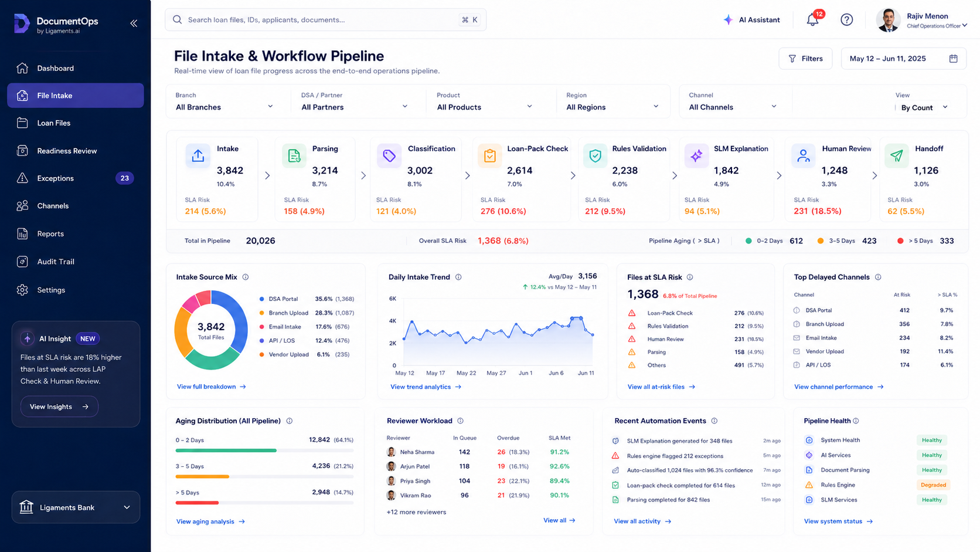Click the Rules Validation shield icon
This screenshot has height=552, width=980.
tap(595, 156)
